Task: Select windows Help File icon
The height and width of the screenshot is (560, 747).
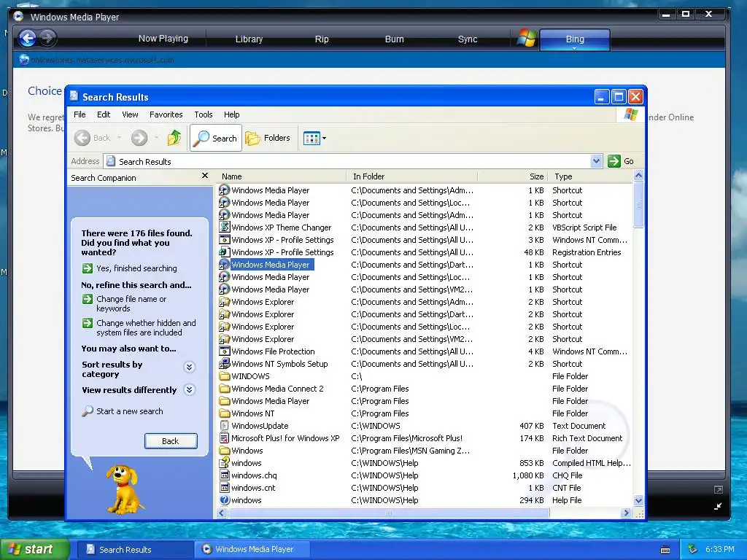Action: pos(224,499)
